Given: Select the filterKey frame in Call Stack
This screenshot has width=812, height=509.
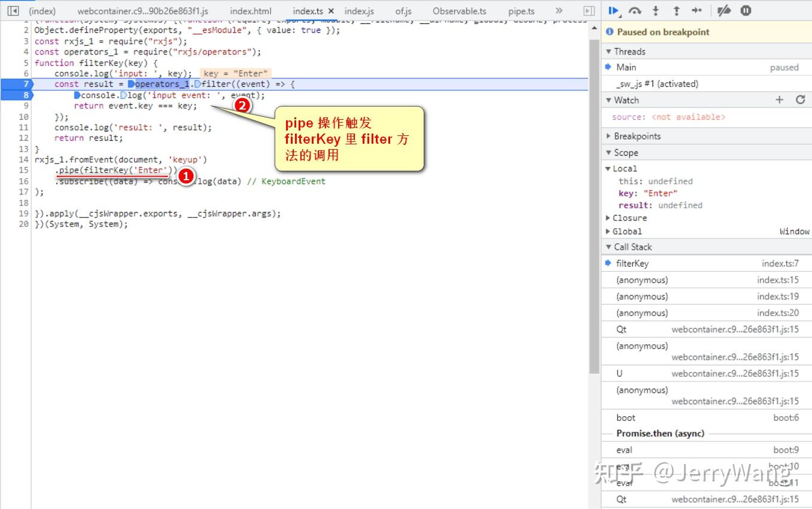Looking at the screenshot, I should tap(632, 263).
